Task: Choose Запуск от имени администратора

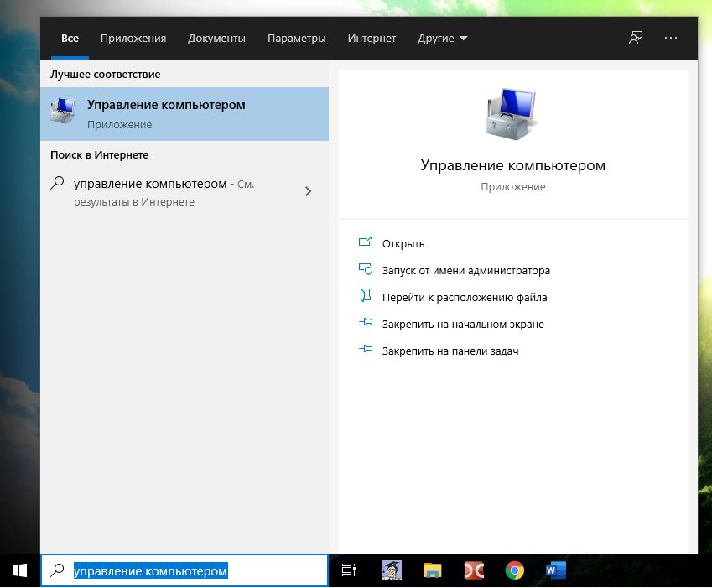Action: coord(466,271)
